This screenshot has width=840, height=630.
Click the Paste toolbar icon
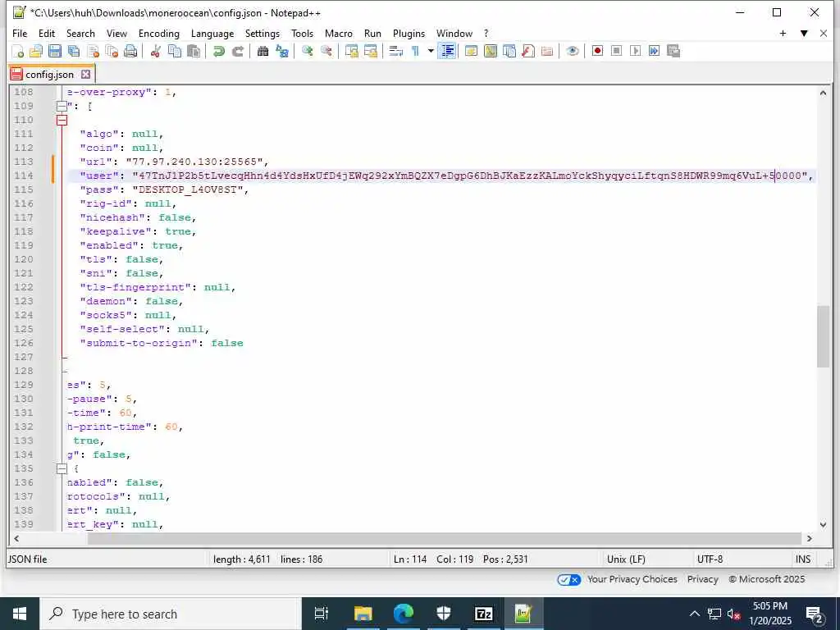[x=194, y=51]
